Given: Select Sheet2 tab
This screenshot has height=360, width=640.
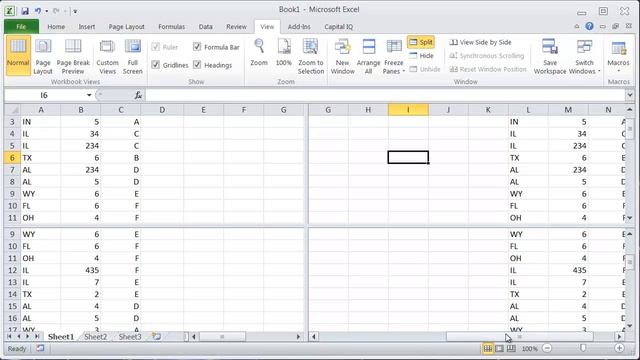Looking at the screenshot, I should point(96,337).
